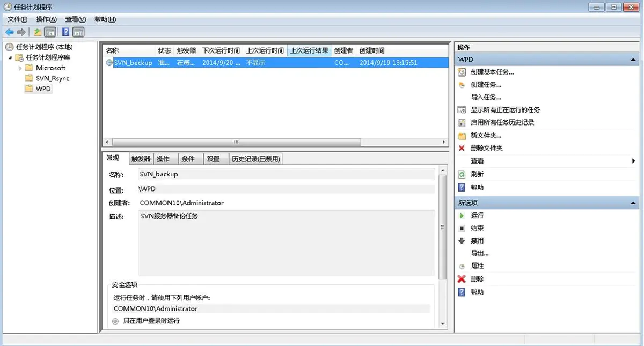Collapse the WPD actions section
Image resolution: width=644 pixels, height=346 pixels.
click(x=634, y=60)
